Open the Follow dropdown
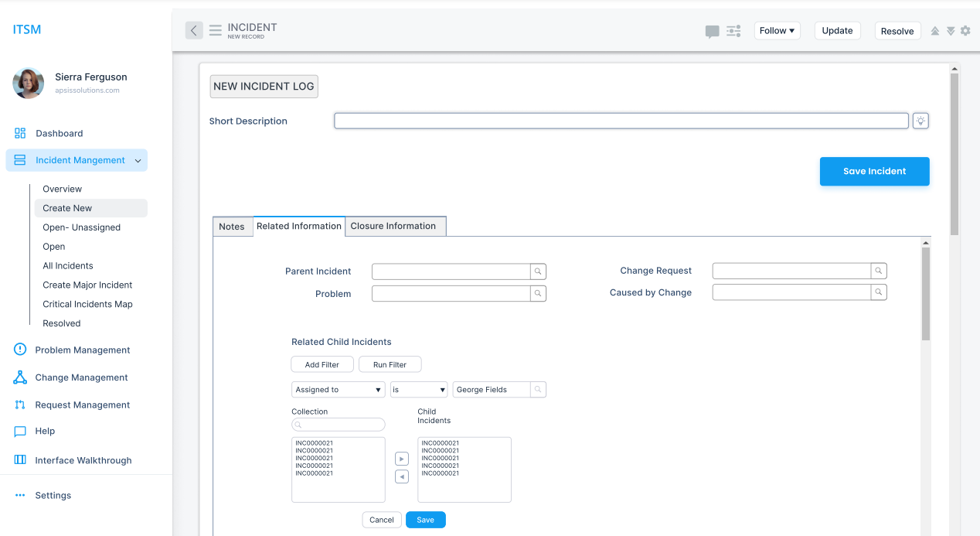Image resolution: width=980 pixels, height=536 pixels. 776,30
